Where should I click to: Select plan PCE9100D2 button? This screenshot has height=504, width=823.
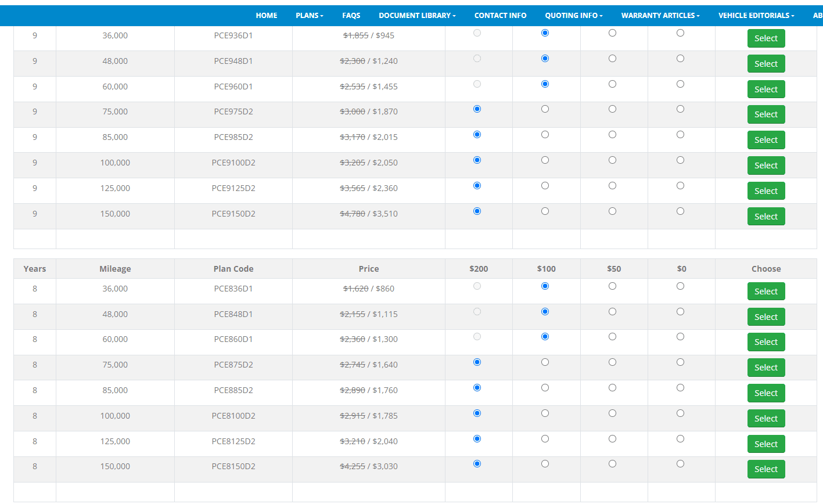(766, 165)
